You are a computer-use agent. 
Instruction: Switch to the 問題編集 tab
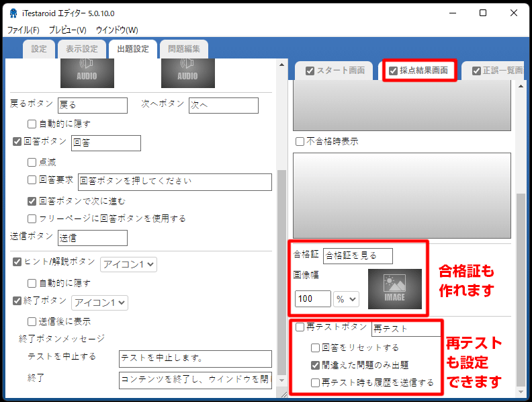point(184,49)
